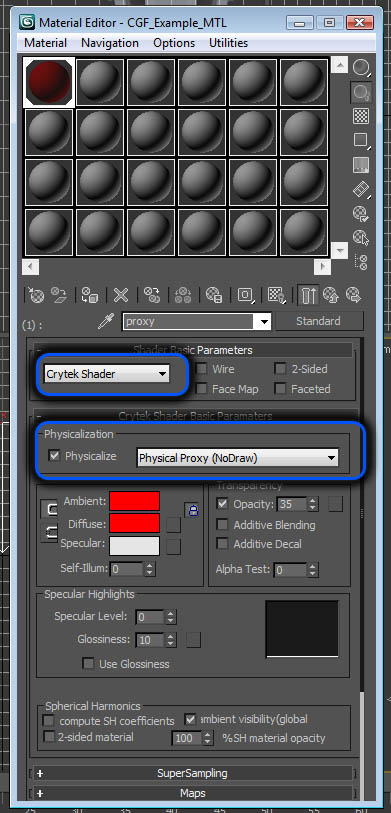Click the Standard material type button
The image size is (391, 813).
click(x=318, y=321)
